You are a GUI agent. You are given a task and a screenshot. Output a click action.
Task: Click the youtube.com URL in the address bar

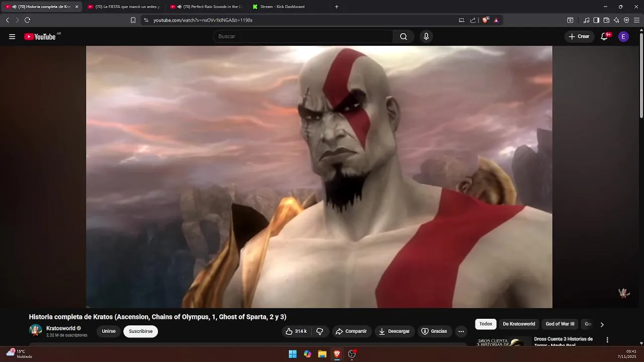click(x=203, y=20)
